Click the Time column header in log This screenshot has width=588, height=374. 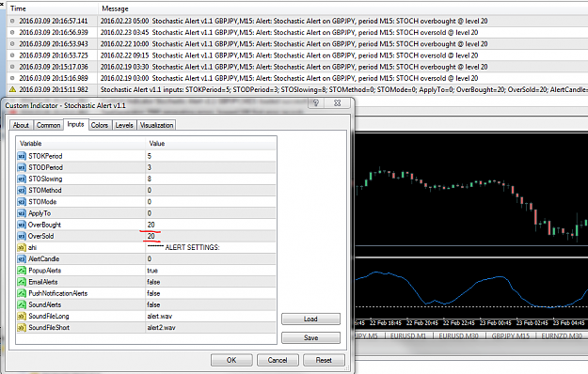point(53,8)
